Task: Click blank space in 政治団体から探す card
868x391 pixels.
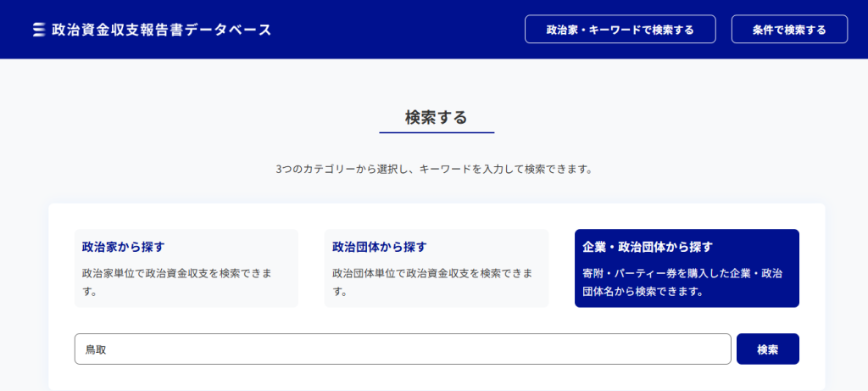Action: point(500,247)
